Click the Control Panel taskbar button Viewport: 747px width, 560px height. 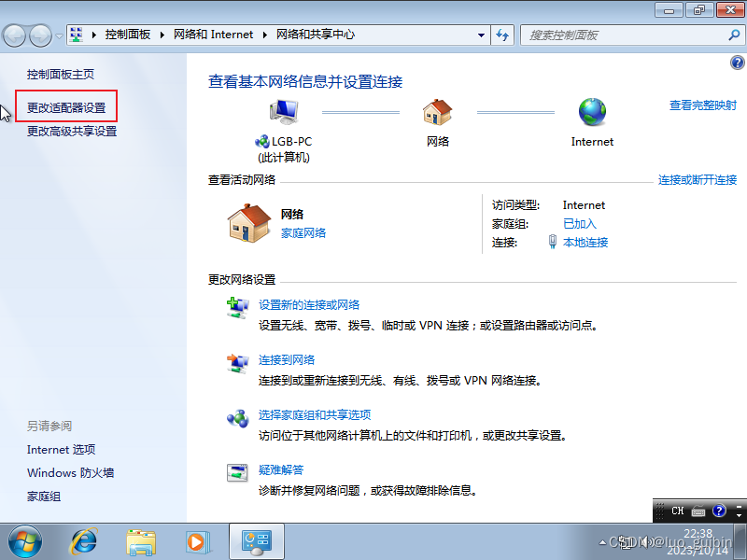pyautogui.click(x=257, y=542)
